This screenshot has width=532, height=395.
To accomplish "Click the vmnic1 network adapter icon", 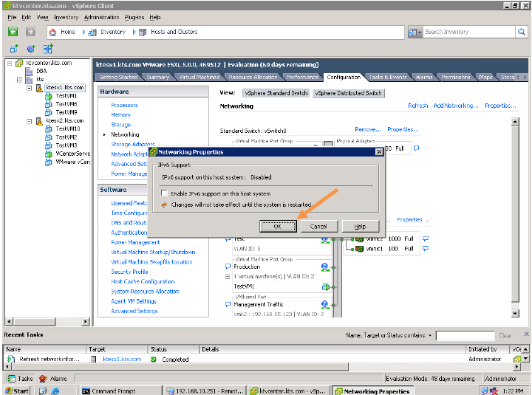I will pos(359,249).
